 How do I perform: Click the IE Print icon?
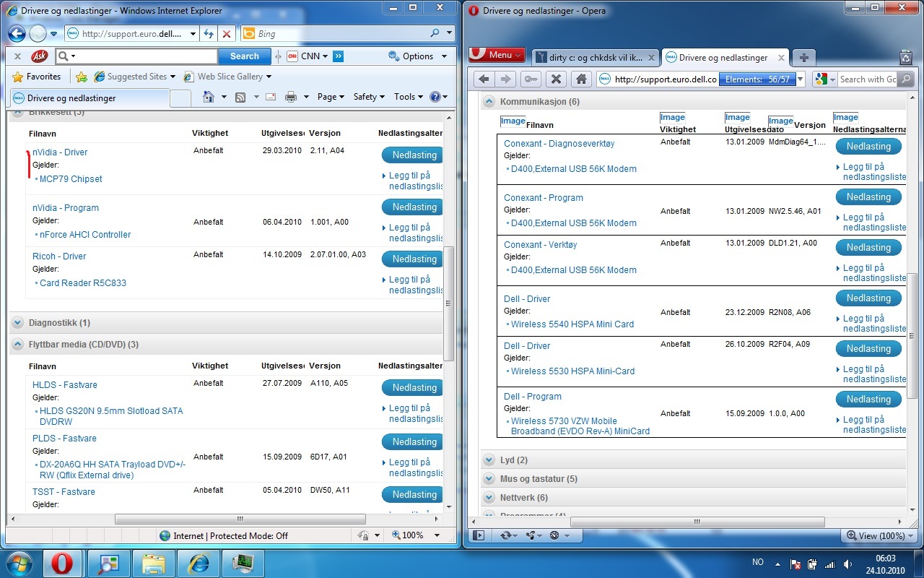pyautogui.click(x=291, y=97)
